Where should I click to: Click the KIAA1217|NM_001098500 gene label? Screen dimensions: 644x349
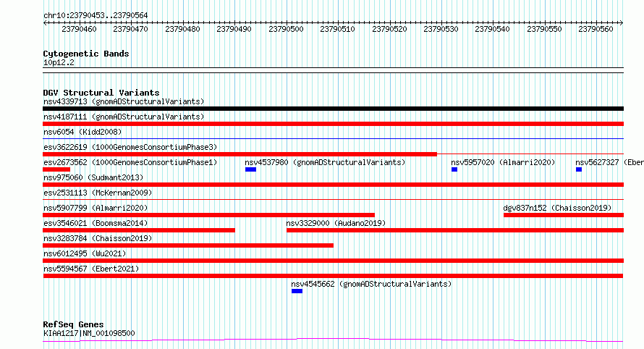(x=89, y=333)
